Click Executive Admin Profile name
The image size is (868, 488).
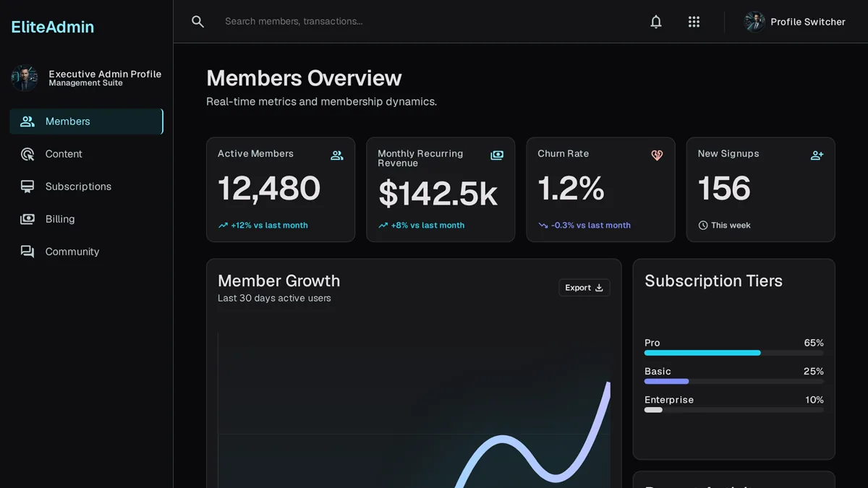click(105, 74)
